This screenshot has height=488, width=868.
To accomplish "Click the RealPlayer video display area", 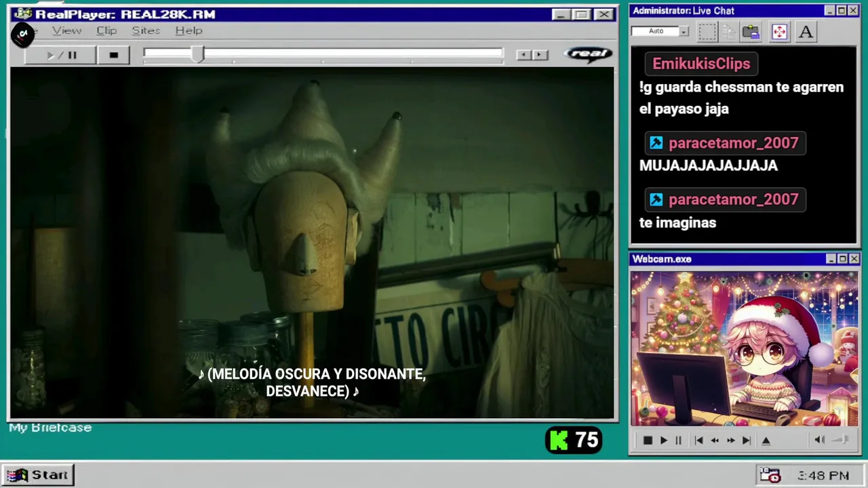I will click(x=312, y=243).
